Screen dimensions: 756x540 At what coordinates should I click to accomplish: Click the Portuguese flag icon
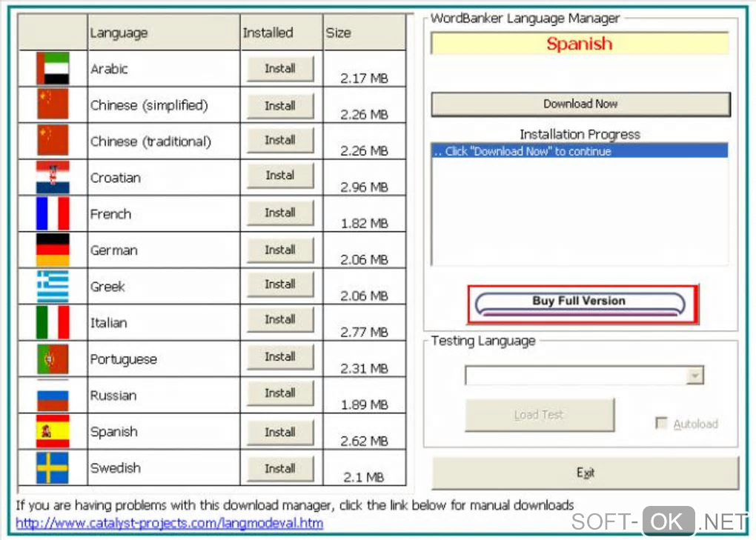[x=53, y=359]
